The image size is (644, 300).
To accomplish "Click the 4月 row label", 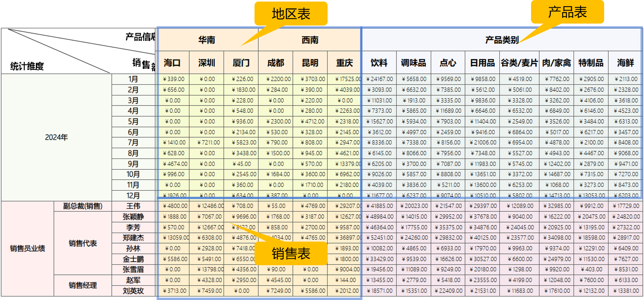I will tap(133, 111).
